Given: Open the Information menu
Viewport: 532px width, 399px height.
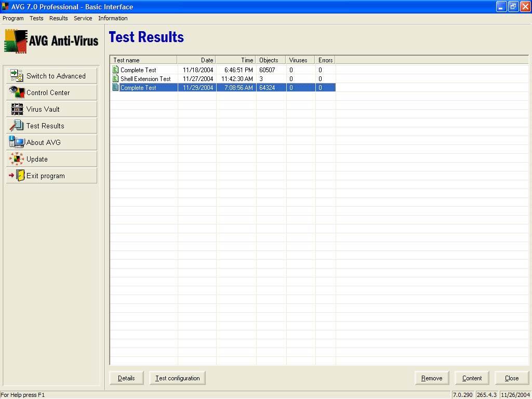Looking at the screenshot, I should [113, 18].
